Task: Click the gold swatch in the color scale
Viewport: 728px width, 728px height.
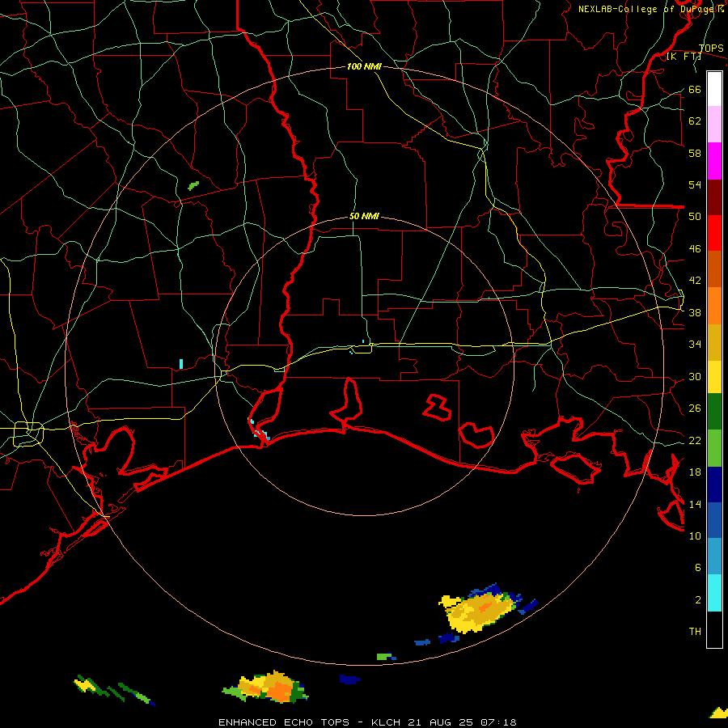Action: pyautogui.click(x=714, y=342)
